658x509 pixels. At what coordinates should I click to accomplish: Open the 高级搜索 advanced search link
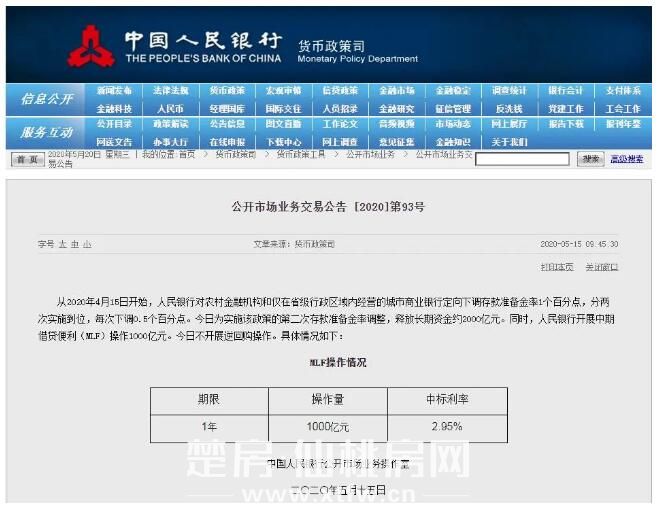627,159
